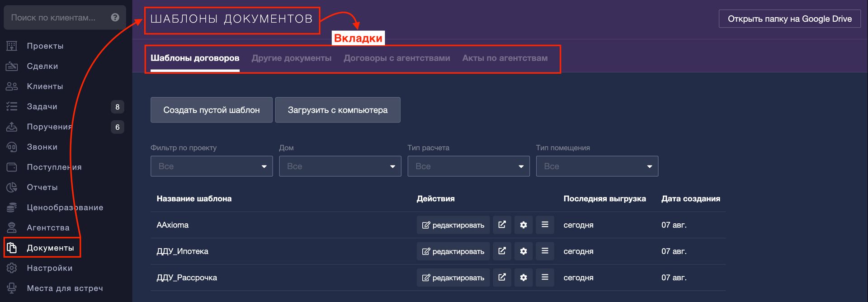Open external link icon for ДДУ_Рассрочка
Image resolution: width=868 pixels, height=302 pixels.
pyautogui.click(x=502, y=277)
